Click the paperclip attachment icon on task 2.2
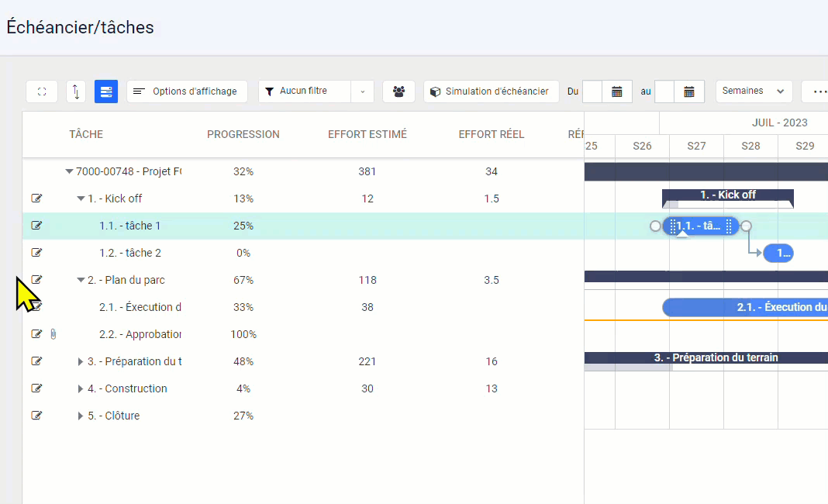Screen dimensions: 828x504 click(53, 334)
